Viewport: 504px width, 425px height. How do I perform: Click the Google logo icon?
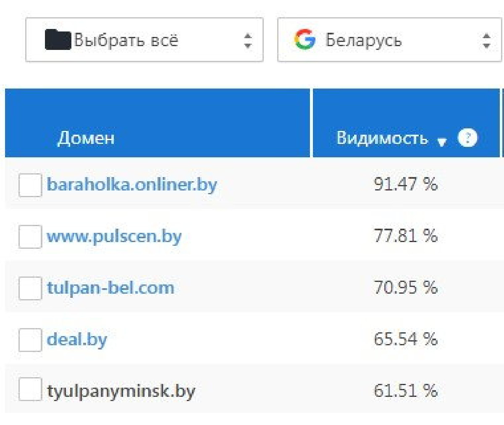click(x=305, y=40)
